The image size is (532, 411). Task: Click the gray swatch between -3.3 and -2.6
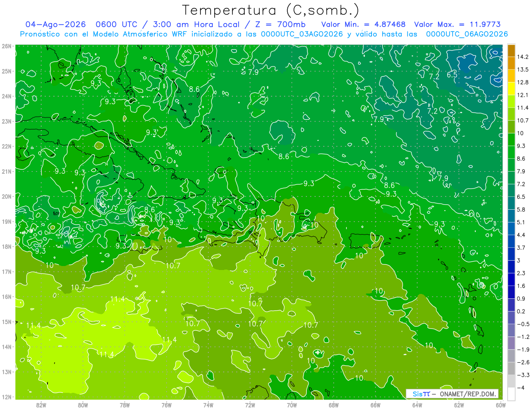511,368
